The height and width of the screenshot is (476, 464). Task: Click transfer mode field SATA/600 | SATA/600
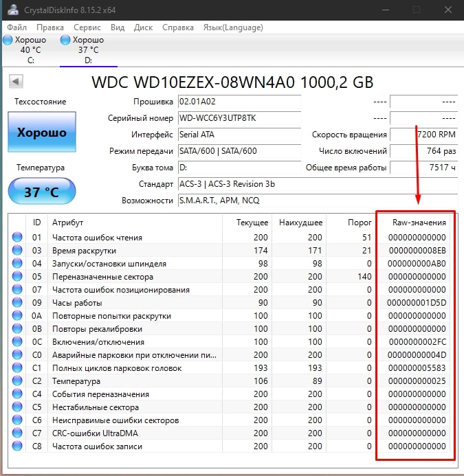pyautogui.click(x=239, y=151)
